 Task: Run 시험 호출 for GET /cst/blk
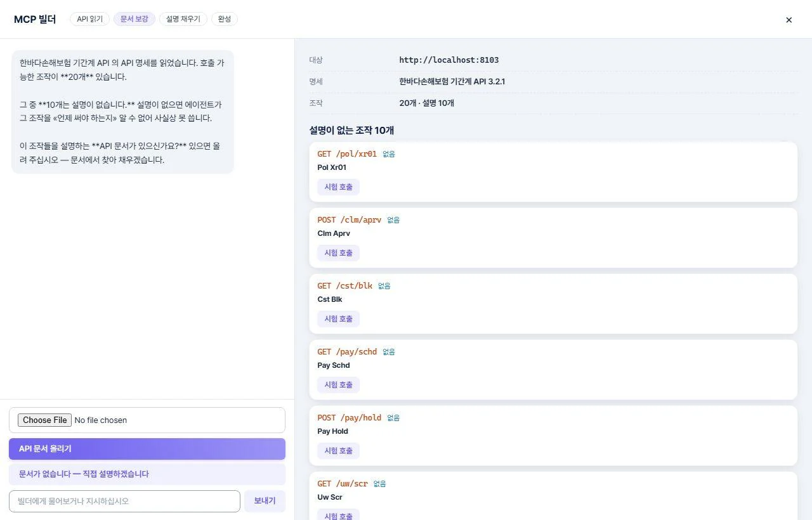338,319
